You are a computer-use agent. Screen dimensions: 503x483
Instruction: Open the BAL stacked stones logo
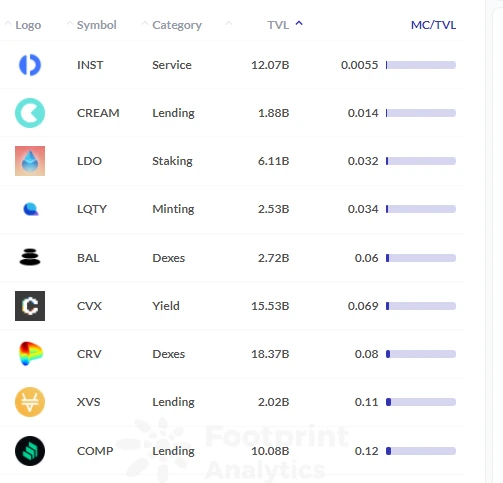click(30, 257)
